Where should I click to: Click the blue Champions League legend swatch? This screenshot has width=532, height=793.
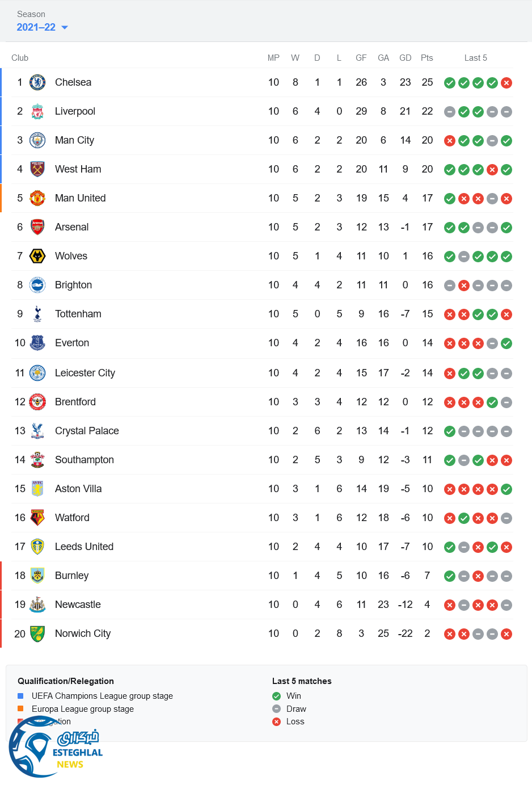coord(20,696)
